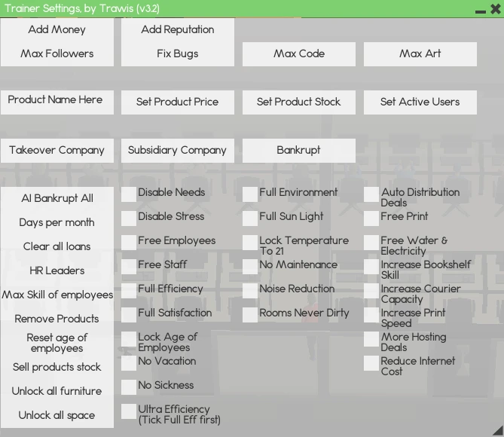
Task: Enable Full Sun Light checkbox
Action: click(250, 218)
